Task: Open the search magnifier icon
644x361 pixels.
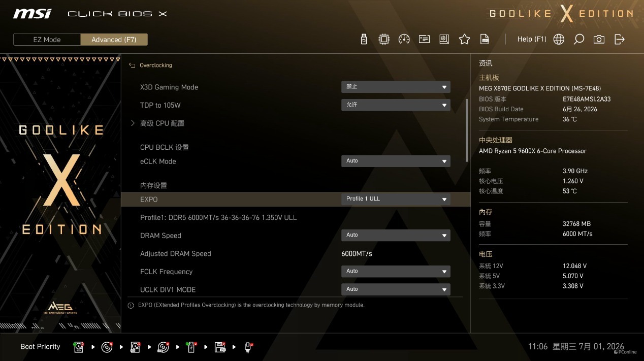Action: pos(579,39)
